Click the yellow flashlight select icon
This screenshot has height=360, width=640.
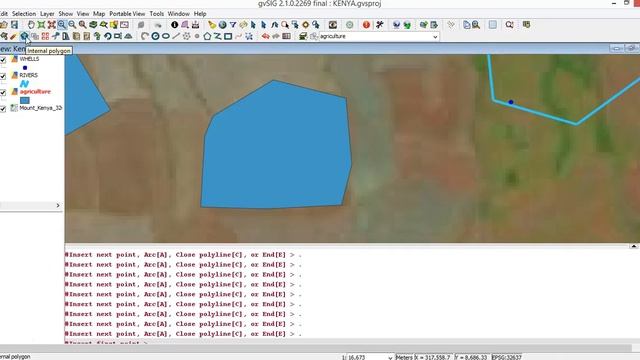pos(212,25)
